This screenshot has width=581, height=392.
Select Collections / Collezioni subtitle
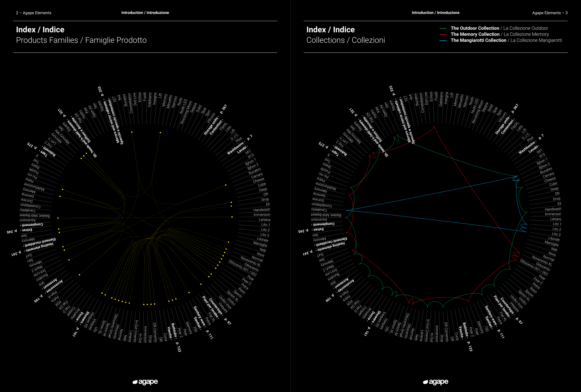[345, 40]
